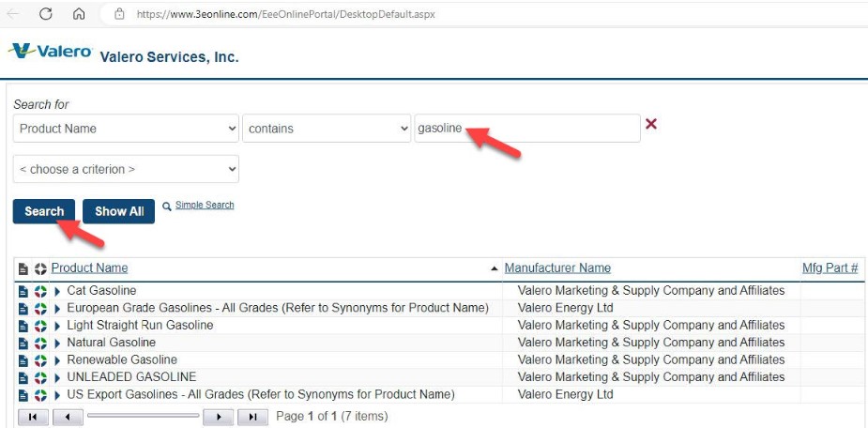Click the colored circle icon for Renewable Gasoline
Image resolution: width=868 pixels, height=428 pixels.
point(40,360)
